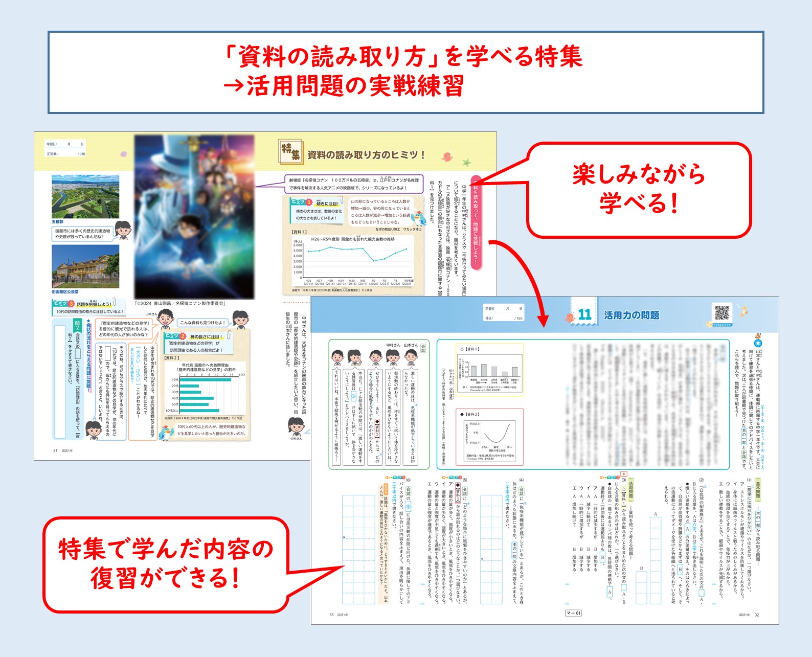
Task: Click the 学習日 field on the left page
Action: pyautogui.click(x=65, y=144)
